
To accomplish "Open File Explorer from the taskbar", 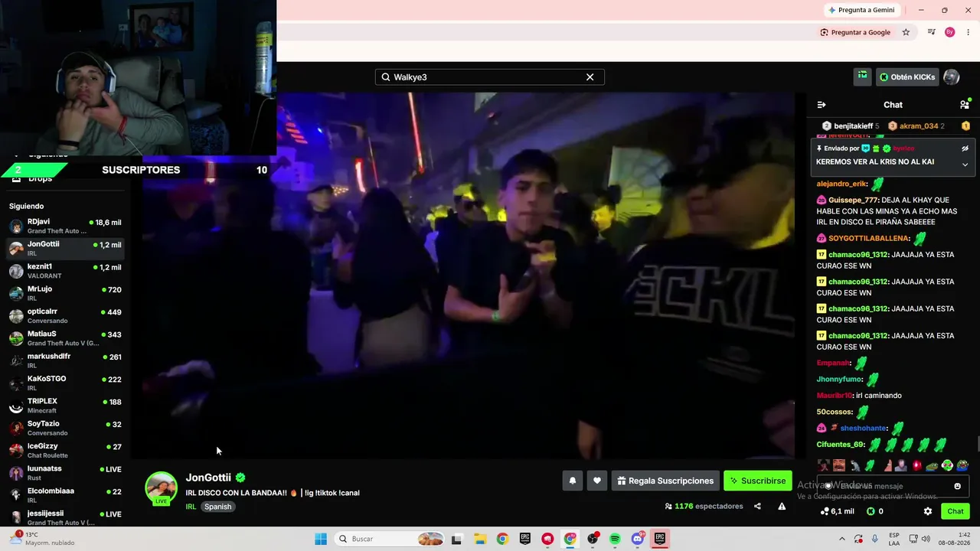I will 480,539.
